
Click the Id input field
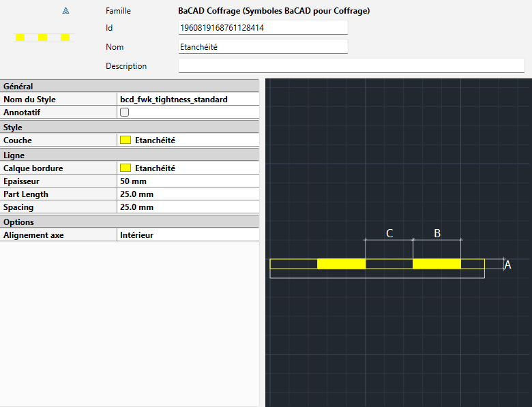263,28
